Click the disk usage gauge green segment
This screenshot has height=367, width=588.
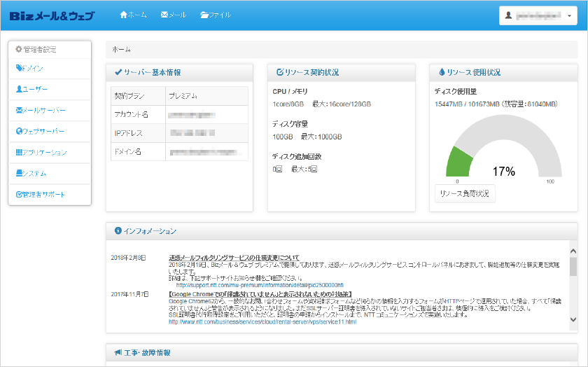459,163
